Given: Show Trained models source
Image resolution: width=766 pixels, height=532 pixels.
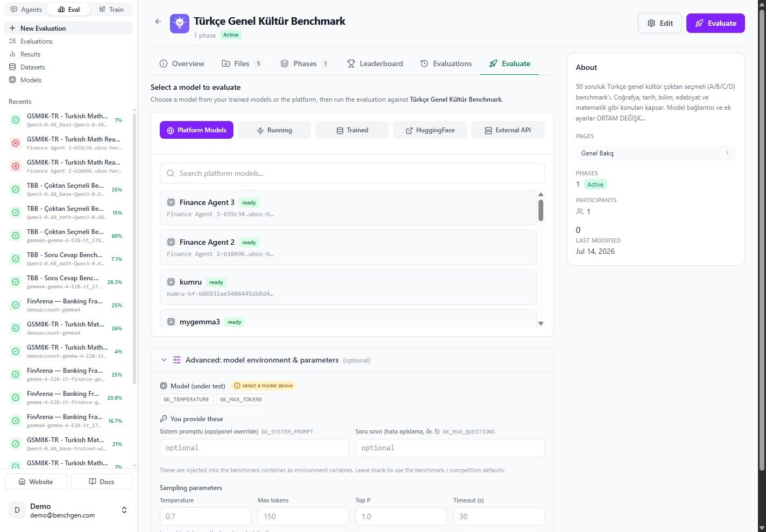Looking at the screenshot, I should tap(352, 130).
